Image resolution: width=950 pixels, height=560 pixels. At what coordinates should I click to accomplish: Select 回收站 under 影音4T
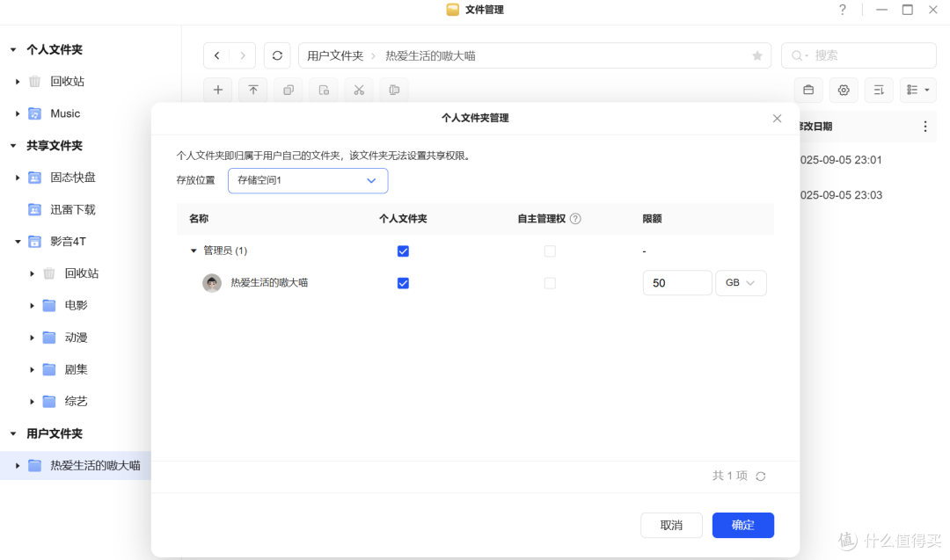pyautogui.click(x=82, y=273)
